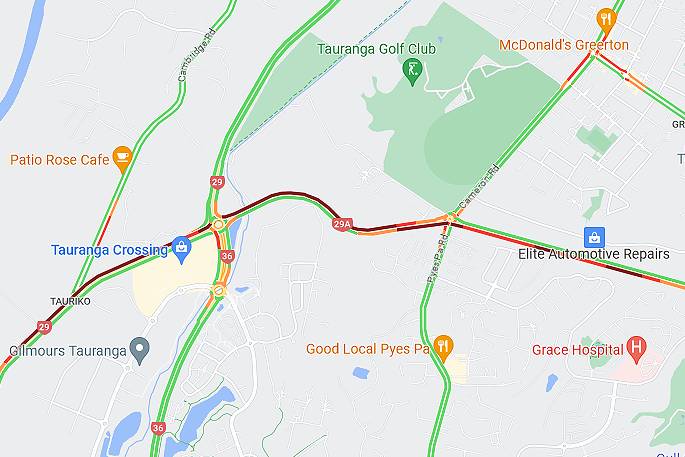
Task: Click the route 29 shield near Tauriko
Action: (44, 327)
